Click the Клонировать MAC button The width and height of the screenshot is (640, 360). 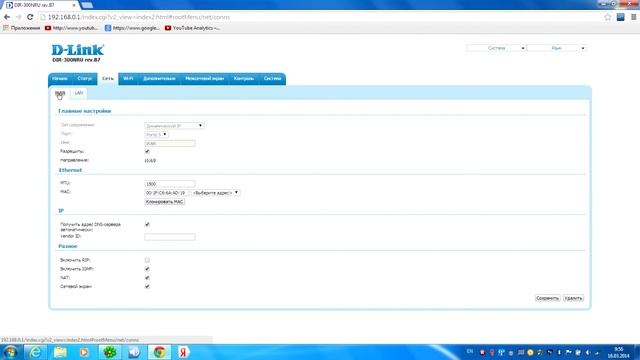[164, 202]
